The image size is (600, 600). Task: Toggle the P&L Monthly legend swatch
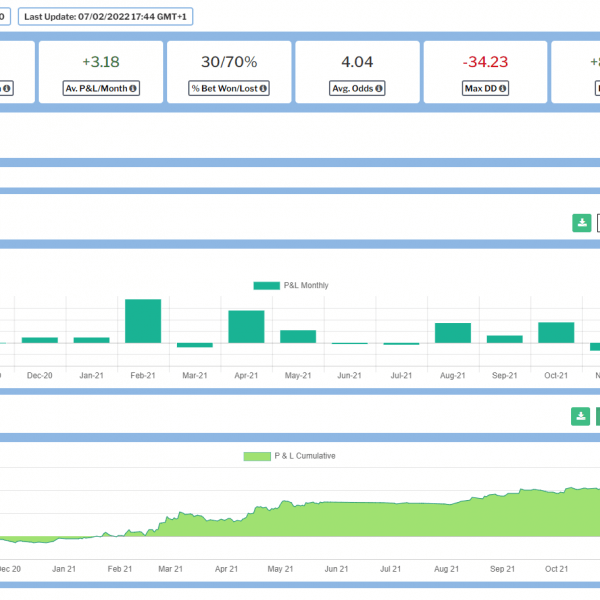267,285
